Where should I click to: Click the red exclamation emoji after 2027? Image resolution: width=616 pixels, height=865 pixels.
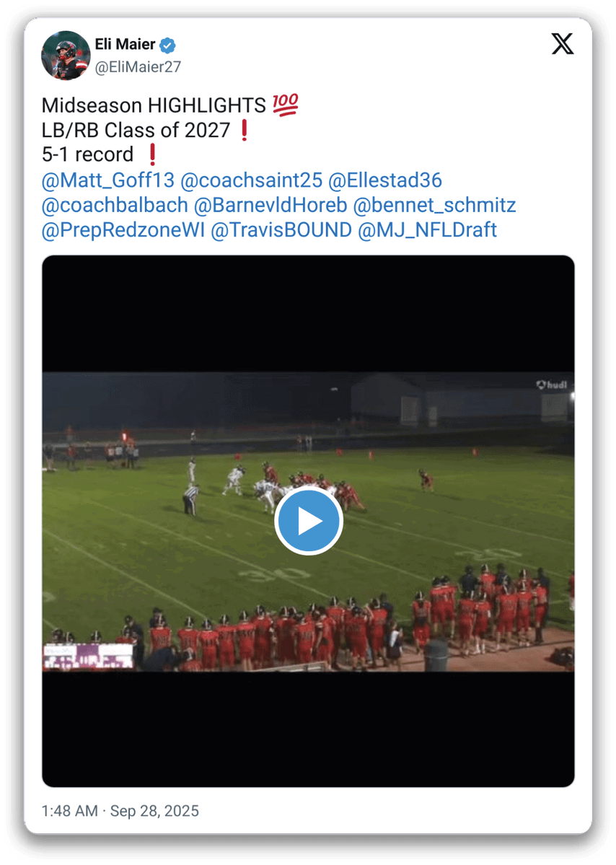point(245,130)
